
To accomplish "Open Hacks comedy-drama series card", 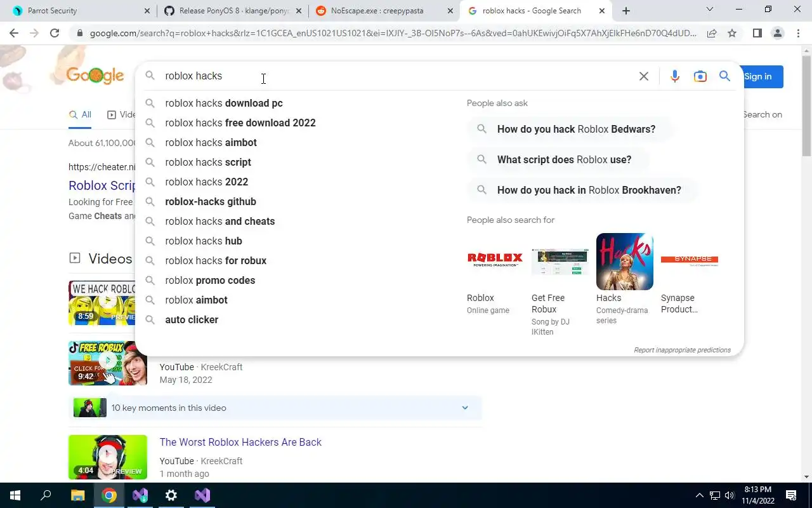I will (x=624, y=279).
